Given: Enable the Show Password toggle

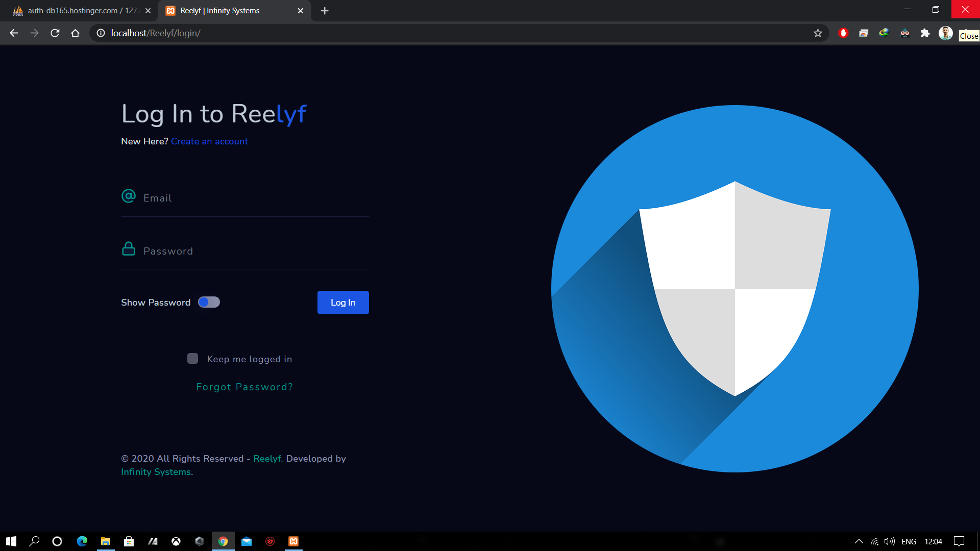Looking at the screenshot, I should [x=209, y=302].
